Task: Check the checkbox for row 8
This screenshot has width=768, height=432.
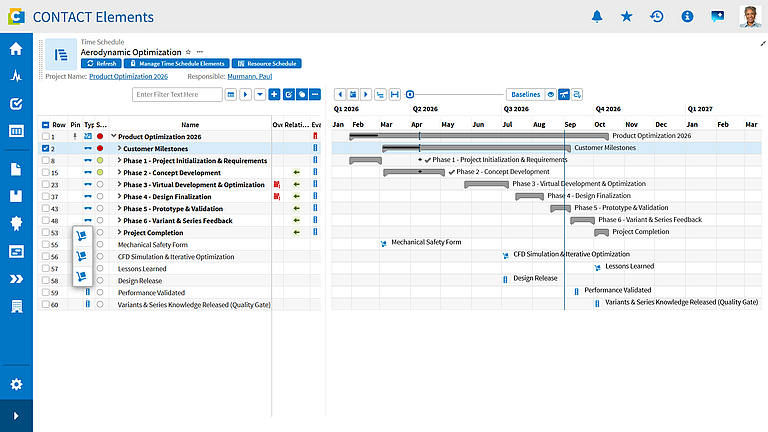Action: tap(46, 160)
